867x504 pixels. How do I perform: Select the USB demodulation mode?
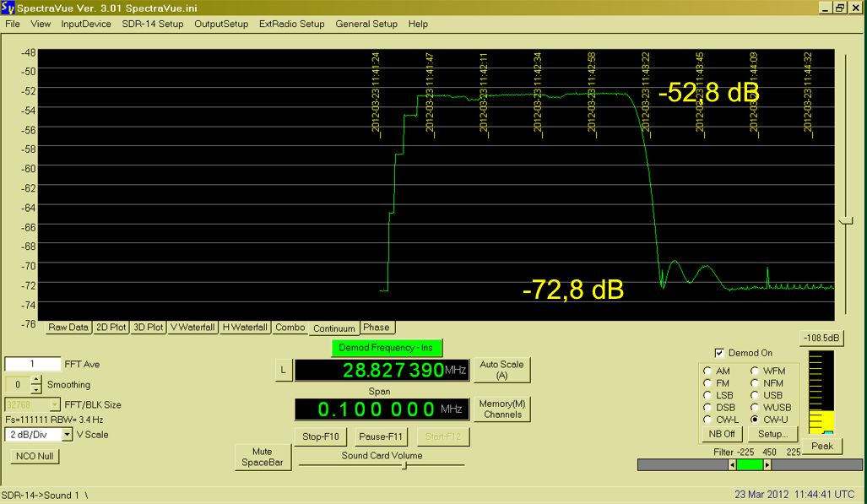(756, 395)
